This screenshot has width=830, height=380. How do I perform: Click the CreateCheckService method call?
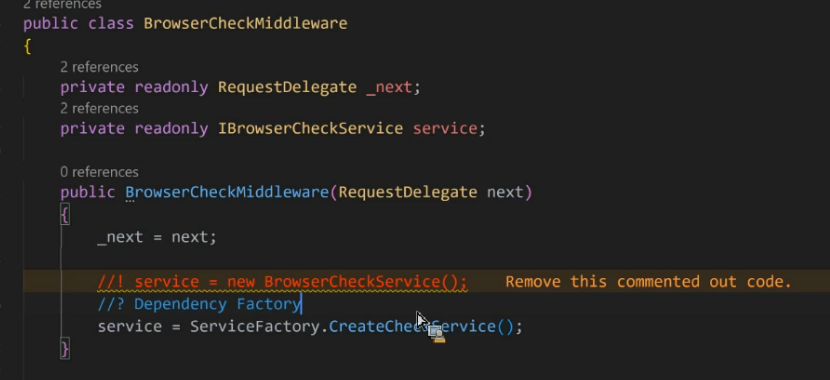412,327
